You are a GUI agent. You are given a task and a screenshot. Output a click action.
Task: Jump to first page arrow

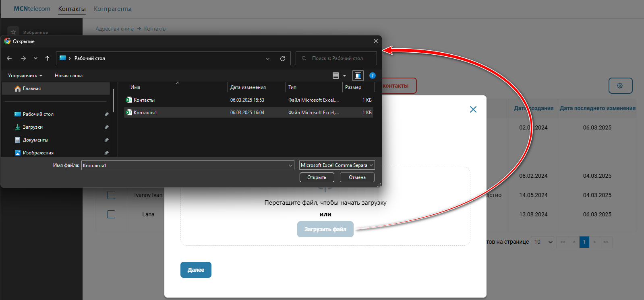coord(563,242)
